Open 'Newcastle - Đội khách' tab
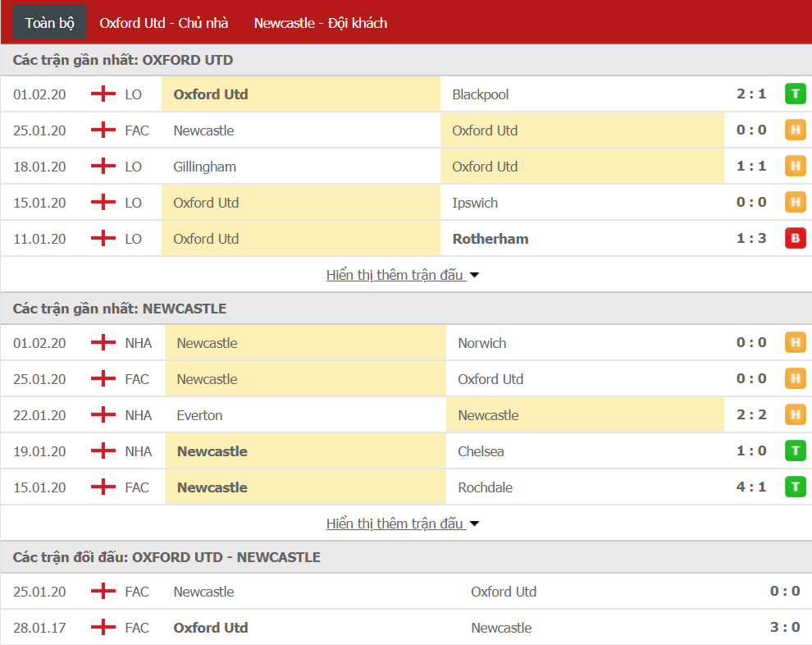This screenshot has width=812, height=645. (x=321, y=23)
